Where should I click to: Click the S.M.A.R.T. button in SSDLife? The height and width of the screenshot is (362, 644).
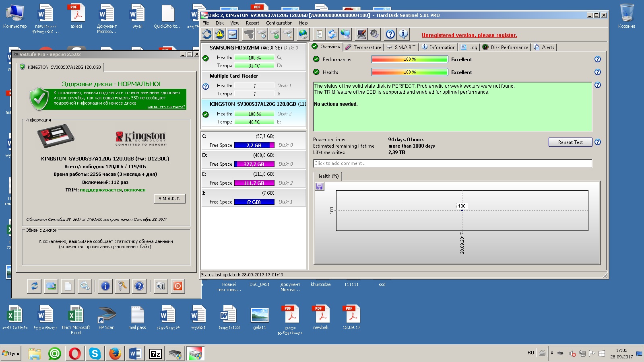click(x=169, y=199)
